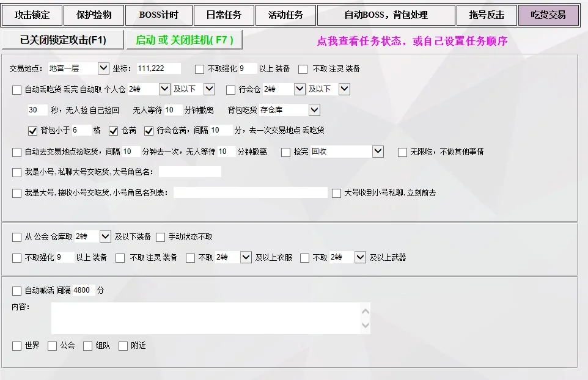Disable the 仓满 checkbox
Image resolution: width=588 pixels, height=380 pixels.
[x=112, y=130]
